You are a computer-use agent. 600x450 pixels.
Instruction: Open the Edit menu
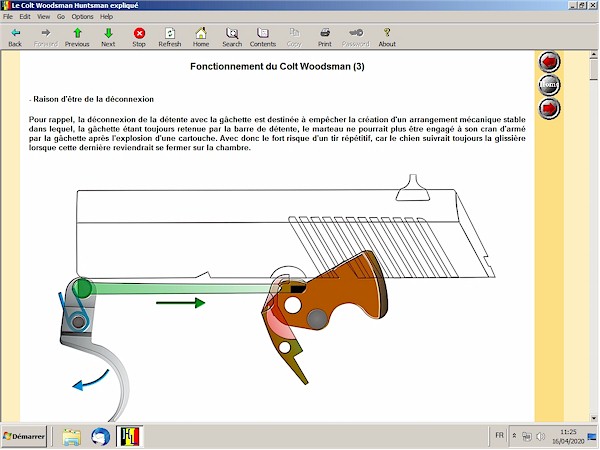tap(25, 16)
